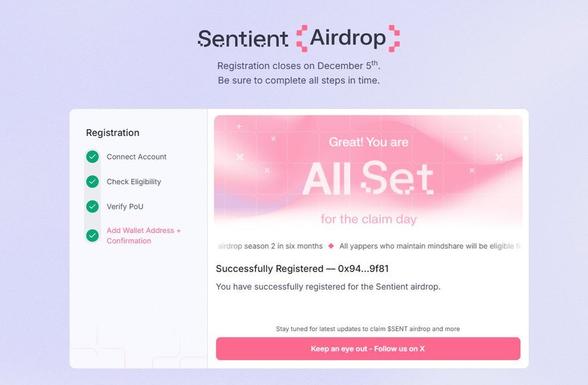Click the pink diamond separator in ticker
588x385 pixels.
[331, 246]
